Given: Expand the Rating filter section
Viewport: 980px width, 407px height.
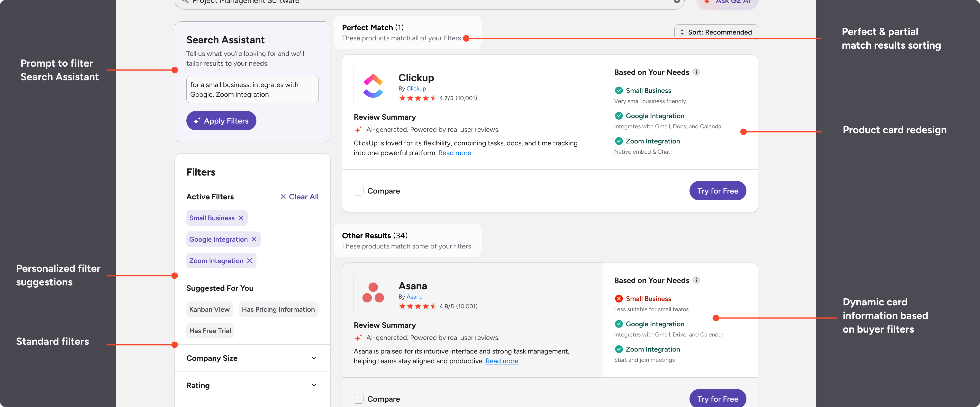Looking at the screenshot, I should tap(313, 385).
